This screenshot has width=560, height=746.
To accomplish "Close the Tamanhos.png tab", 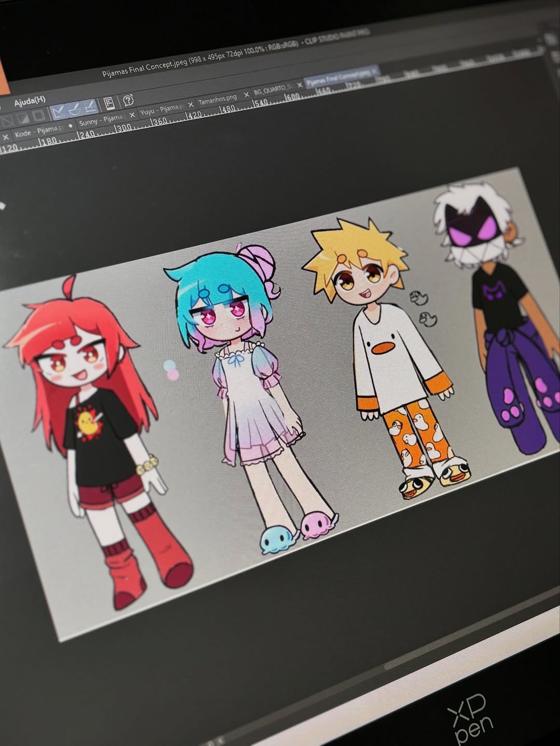I will coord(246,94).
